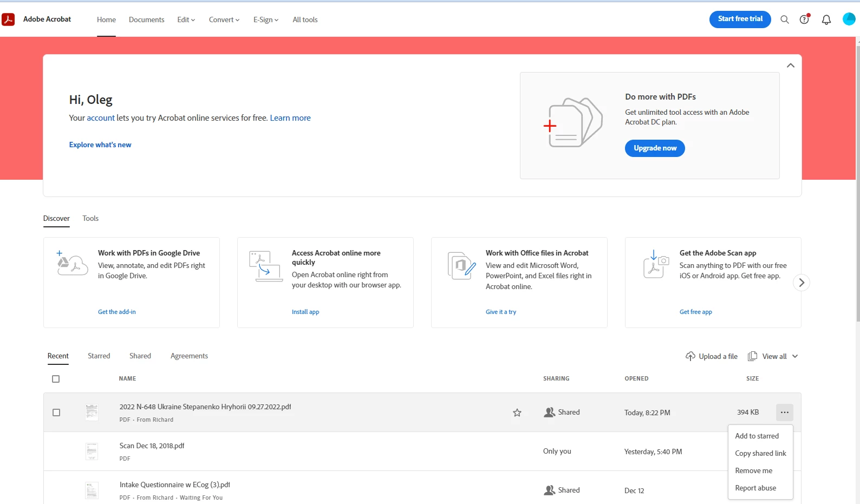Click the Upgrade now button
Viewport: 860px width, 504px height.
655,148
